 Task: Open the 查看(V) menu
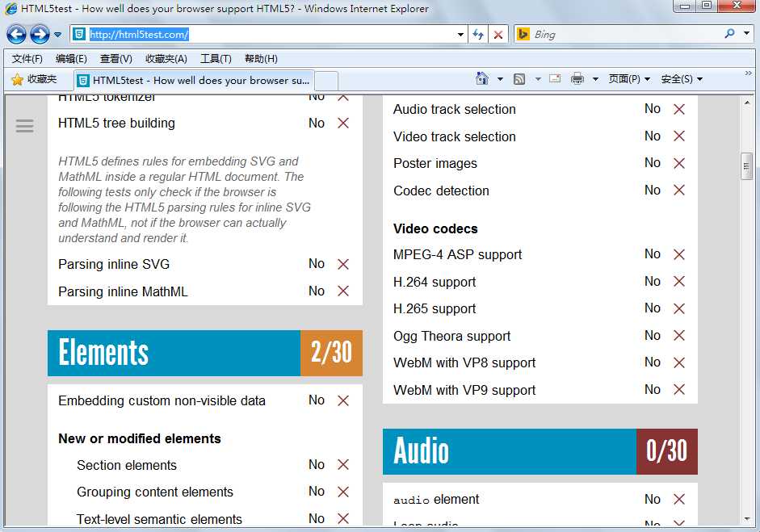pos(115,59)
